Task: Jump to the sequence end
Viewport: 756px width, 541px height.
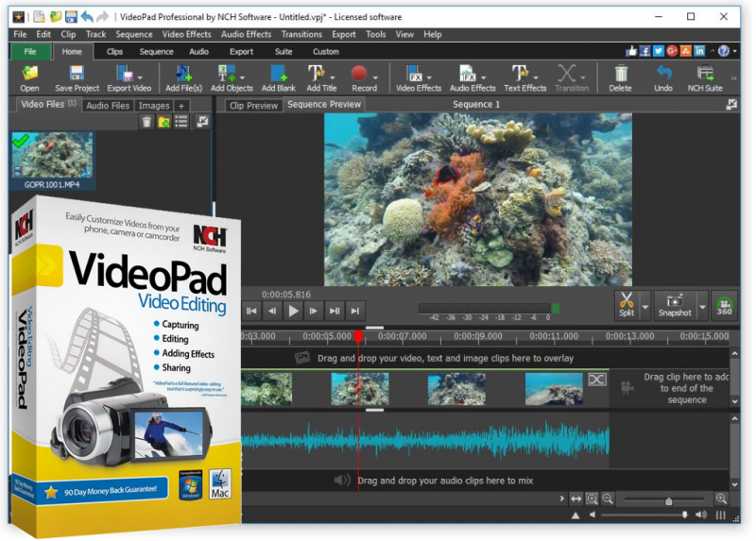Action: tap(355, 311)
